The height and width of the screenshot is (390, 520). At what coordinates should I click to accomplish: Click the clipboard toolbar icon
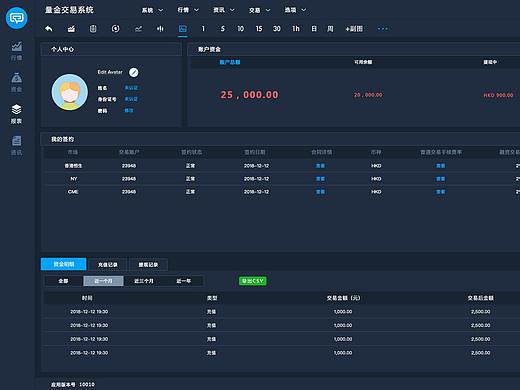(93, 29)
